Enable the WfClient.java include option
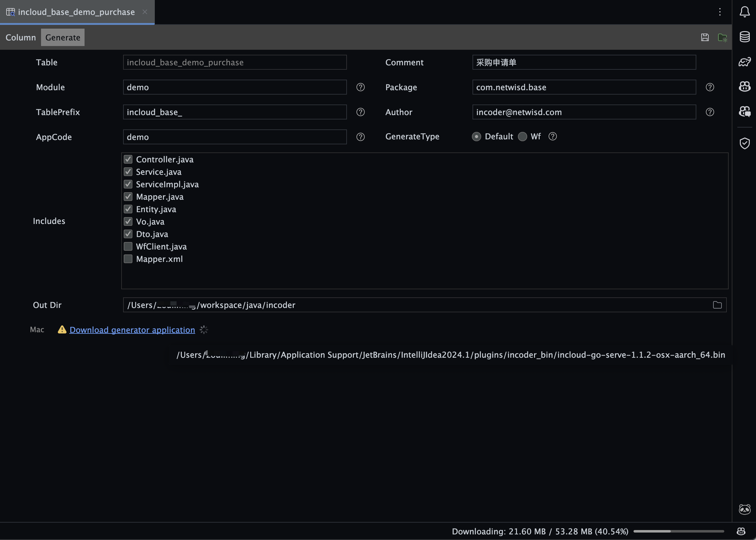Image resolution: width=756 pixels, height=540 pixels. pos(128,246)
